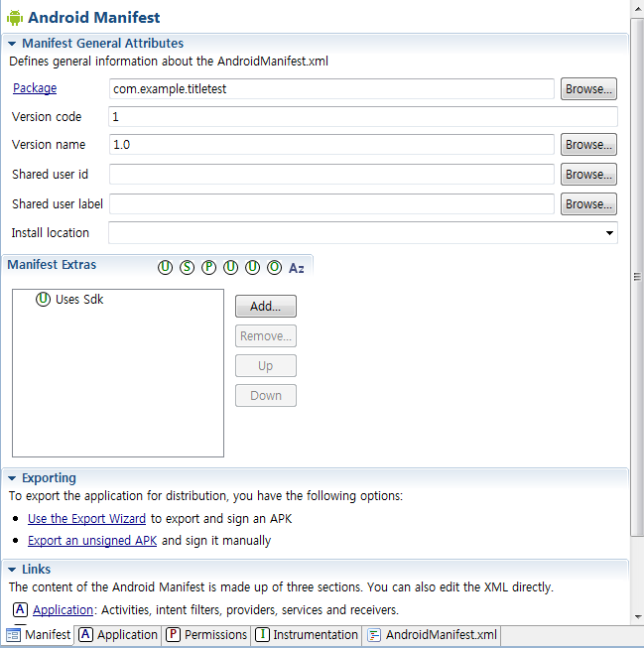644x648 pixels.
Task: Collapse the Manifest General Attributes section
Action: (x=12, y=44)
